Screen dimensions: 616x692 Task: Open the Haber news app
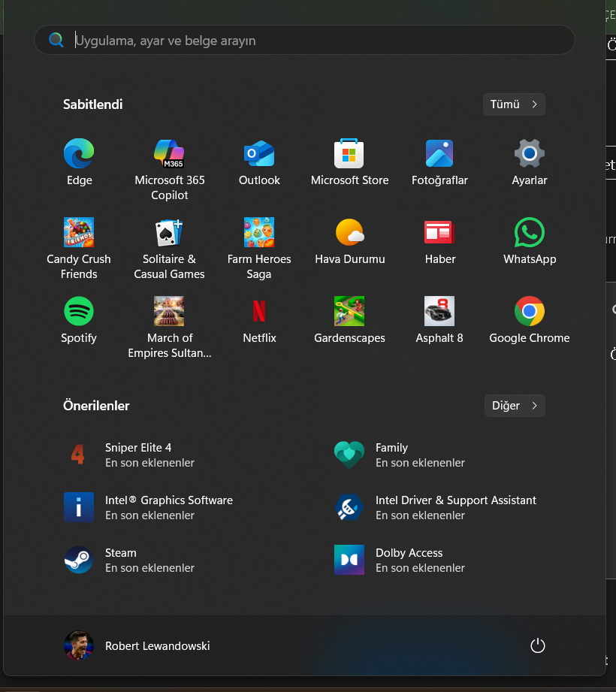coord(439,240)
